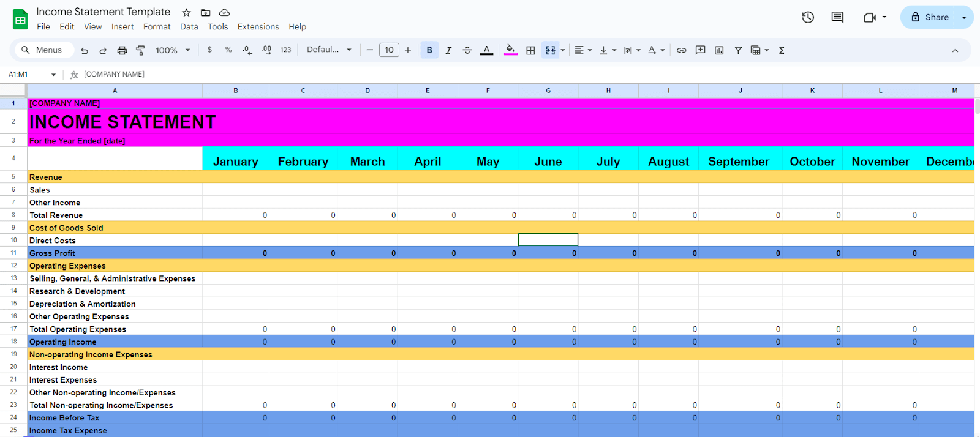Increase font size with plus button
Screen dimensions: 980x437
[408, 50]
